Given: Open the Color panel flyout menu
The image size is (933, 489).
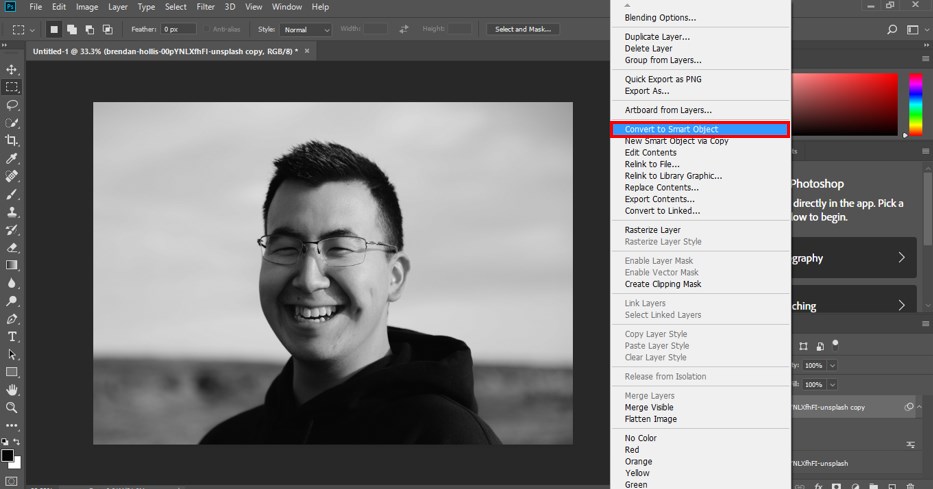Looking at the screenshot, I should click(x=925, y=58).
